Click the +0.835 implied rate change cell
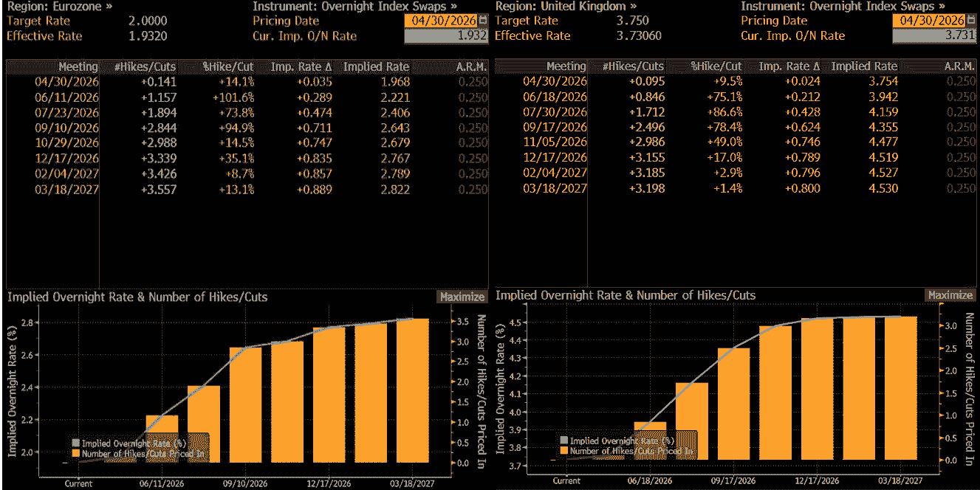Screen dimensions: 980x490 pyautogui.click(x=315, y=158)
